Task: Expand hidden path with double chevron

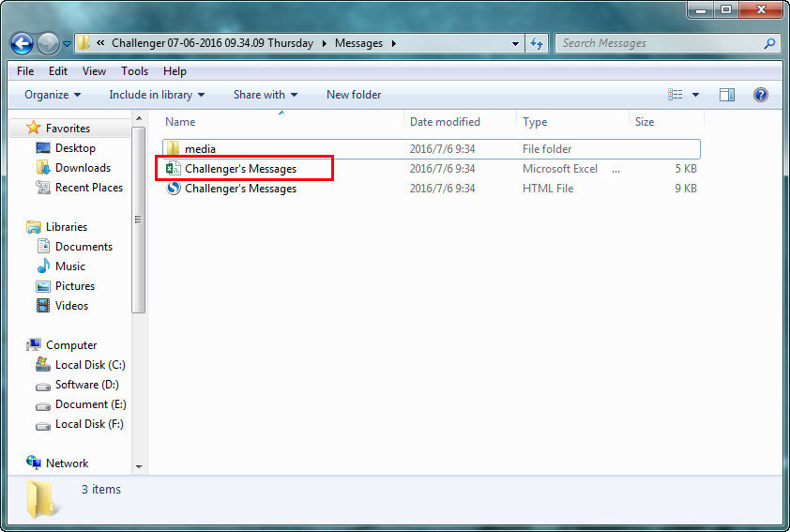Action: 100,43
